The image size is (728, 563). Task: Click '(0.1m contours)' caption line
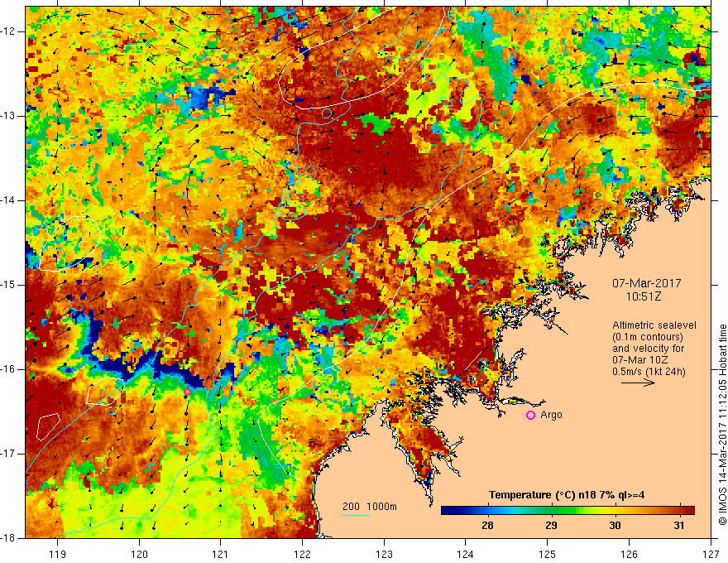point(648,337)
